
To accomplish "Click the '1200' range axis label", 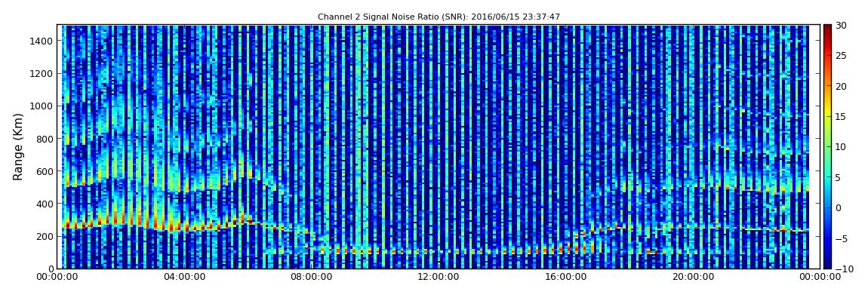I will point(42,74).
